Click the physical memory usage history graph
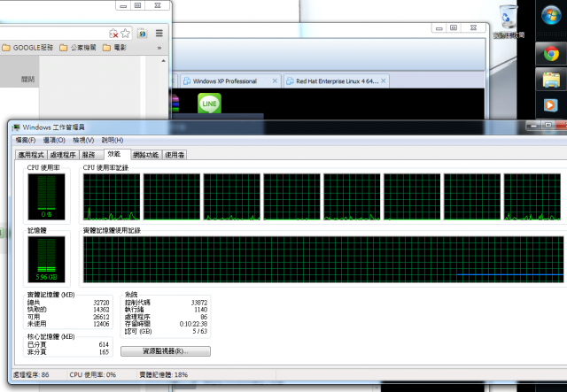This screenshot has width=567, height=392. 323,259
